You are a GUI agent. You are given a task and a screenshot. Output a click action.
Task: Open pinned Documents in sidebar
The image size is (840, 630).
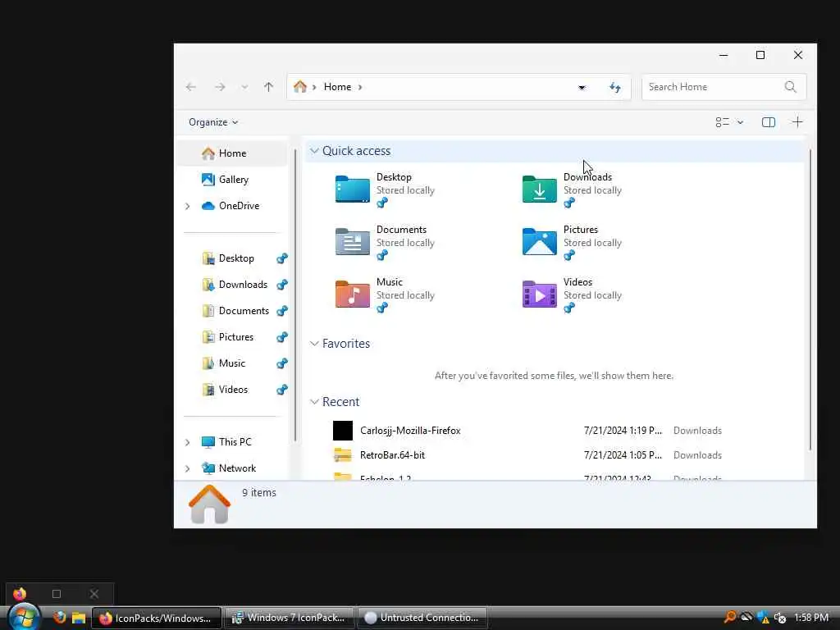coord(244,311)
